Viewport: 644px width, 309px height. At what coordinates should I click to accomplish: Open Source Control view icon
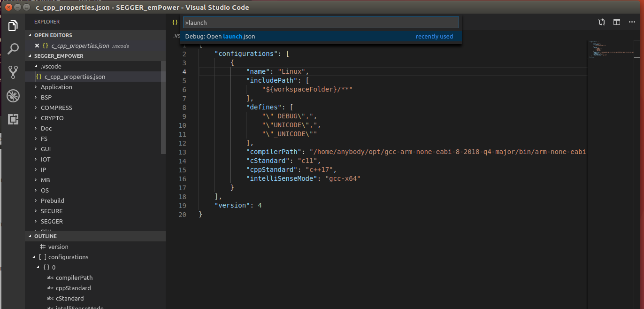13,72
